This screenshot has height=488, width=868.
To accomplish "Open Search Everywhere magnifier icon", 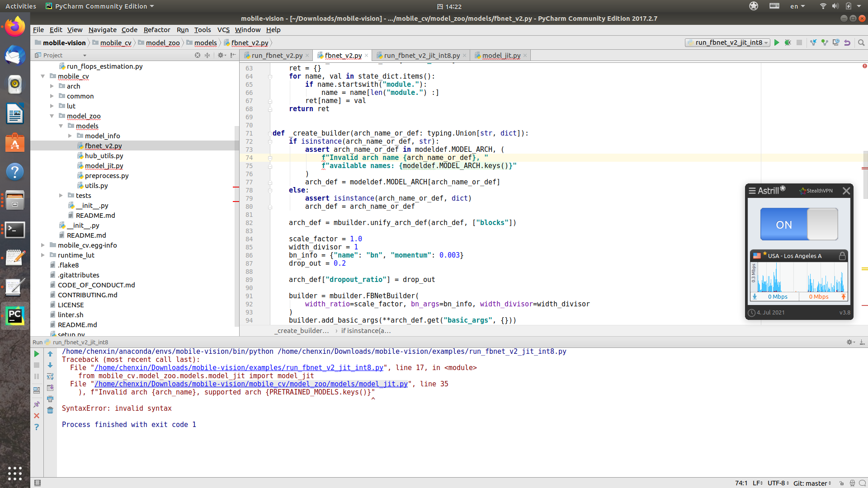I will (861, 42).
